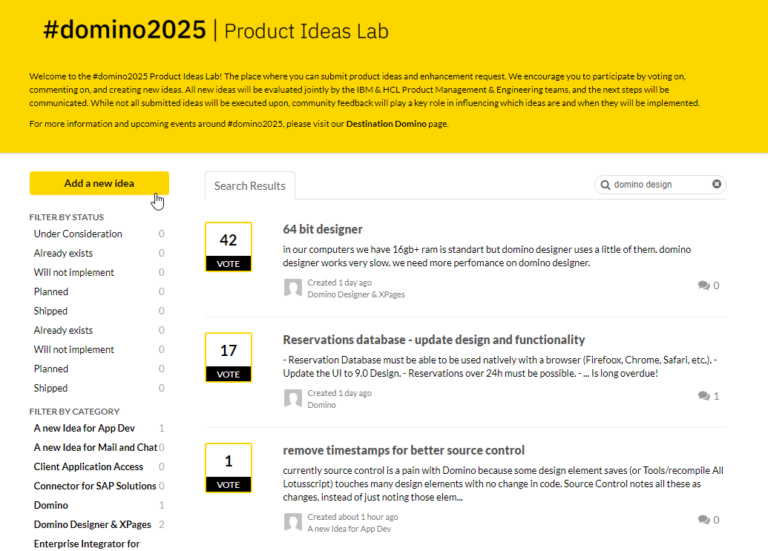The height and width of the screenshot is (551, 768).
Task: Open remove timestamps for better source control
Action: (x=403, y=450)
